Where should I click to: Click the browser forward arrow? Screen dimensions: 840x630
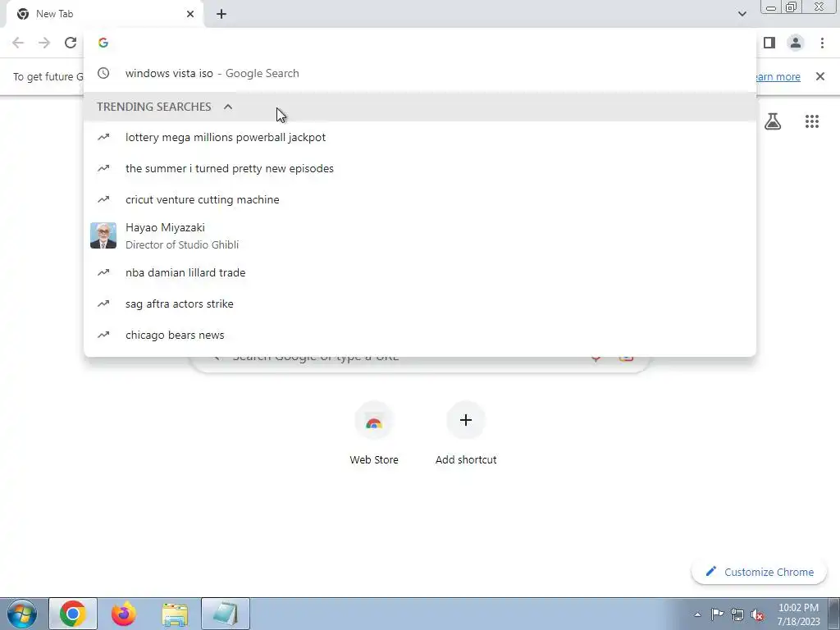tap(44, 43)
